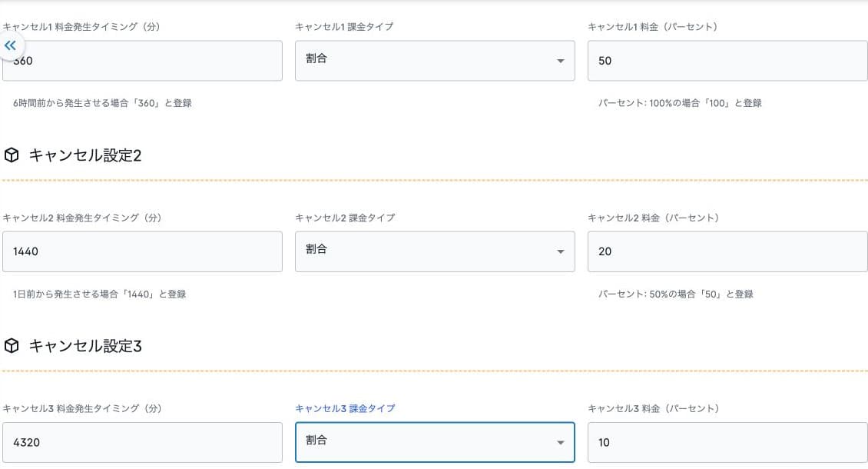The width and height of the screenshot is (868, 469).
Task: Open the キャンセル3 課金タイプ dropdown
Action: [435, 442]
